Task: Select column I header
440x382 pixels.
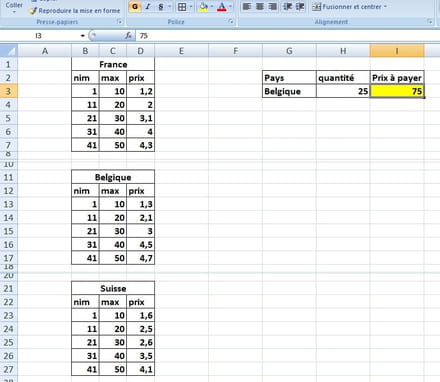Action: (x=397, y=51)
